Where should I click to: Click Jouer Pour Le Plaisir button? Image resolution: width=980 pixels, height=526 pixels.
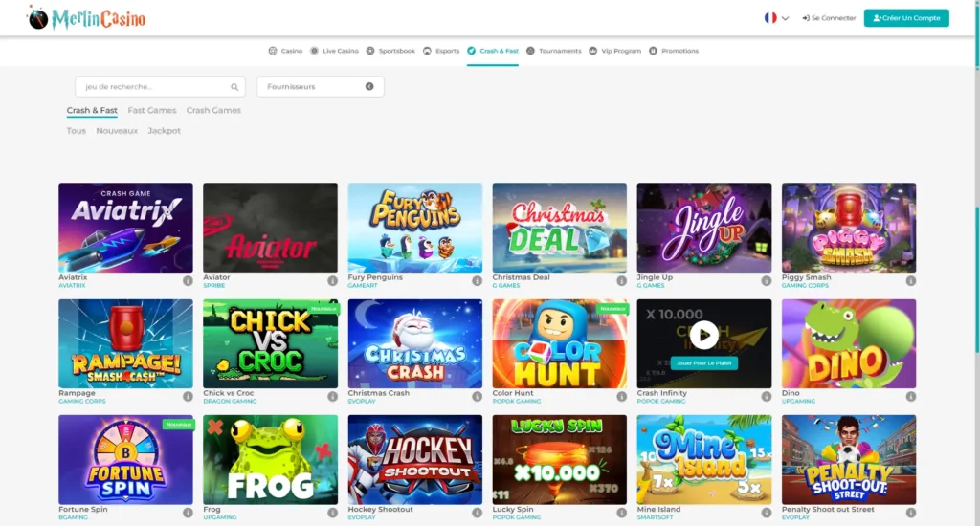703,363
